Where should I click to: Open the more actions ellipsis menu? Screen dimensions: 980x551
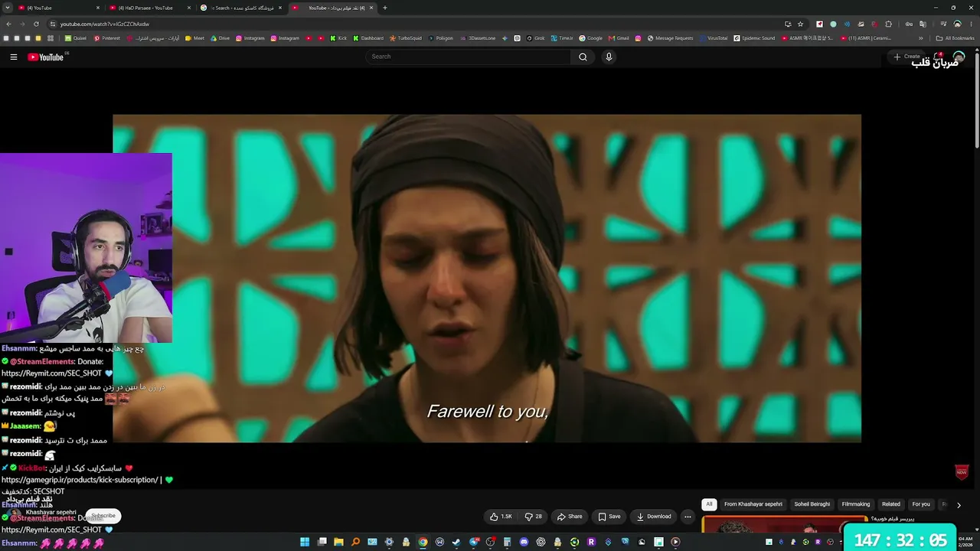tap(688, 517)
